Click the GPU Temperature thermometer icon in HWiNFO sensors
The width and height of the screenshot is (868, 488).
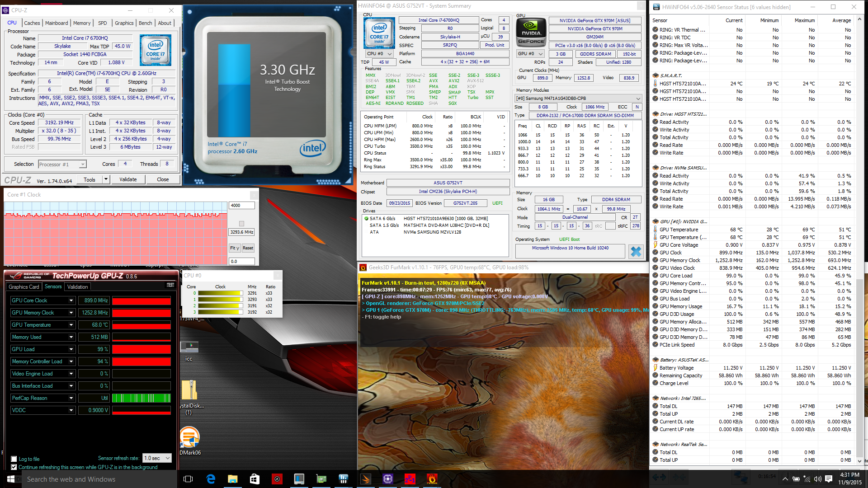pyautogui.click(x=656, y=230)
